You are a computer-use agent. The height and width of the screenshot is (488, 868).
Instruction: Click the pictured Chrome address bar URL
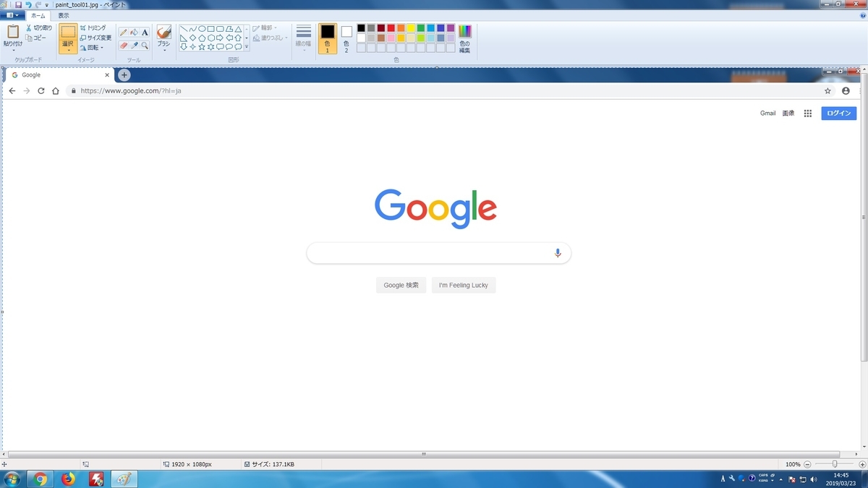(130, 91)
